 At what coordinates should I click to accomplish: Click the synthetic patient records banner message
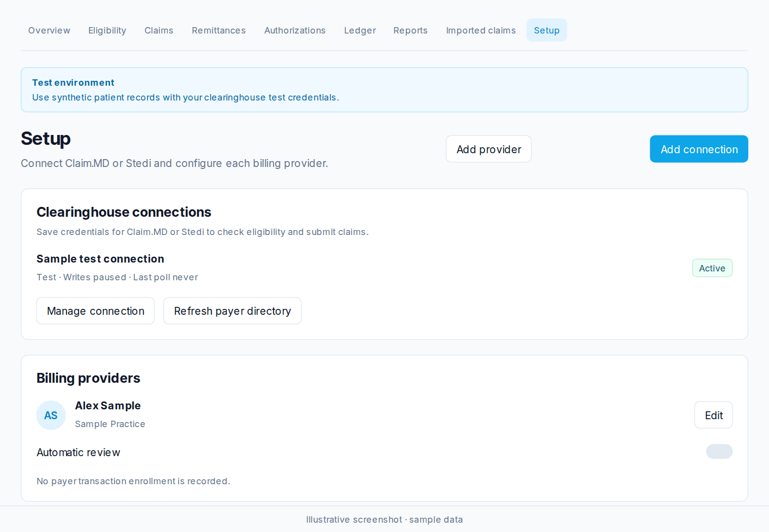[x=185, y=98]
